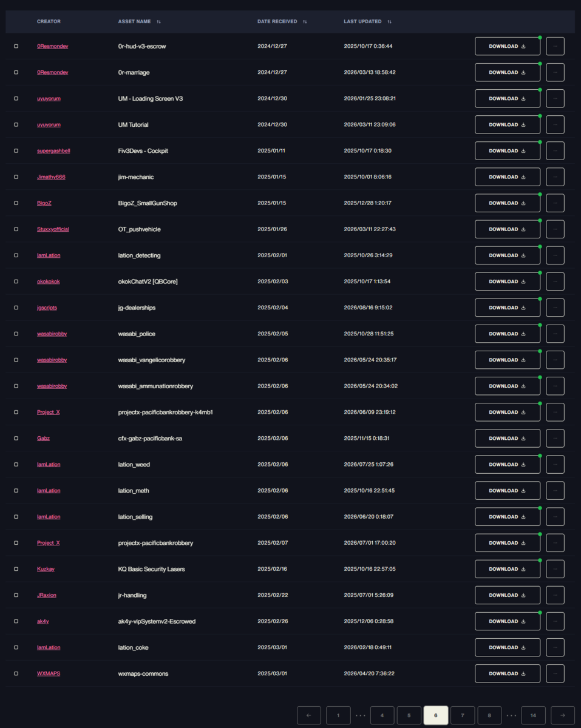Jump to page 14 in pagination

533,715
